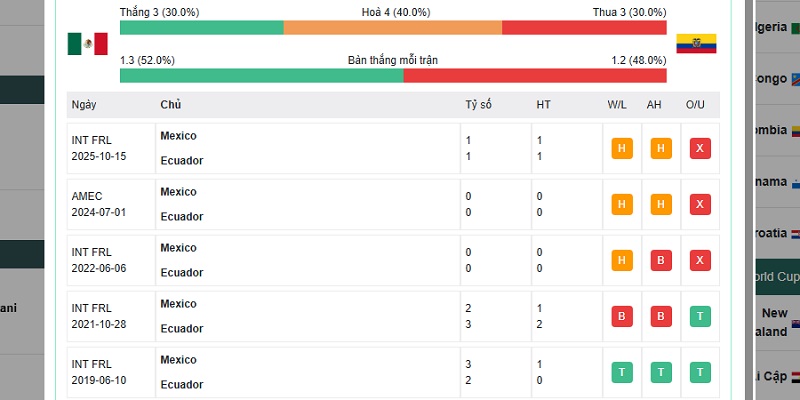Select New Zealand in the right sidebar
The width and height of the screenshot is (800, 400).
tap(775, 322)
